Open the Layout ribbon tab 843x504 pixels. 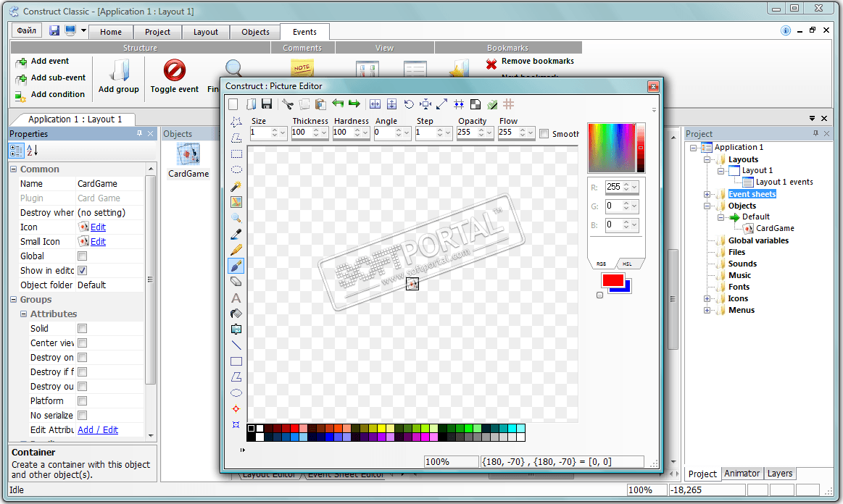[206, 33]
